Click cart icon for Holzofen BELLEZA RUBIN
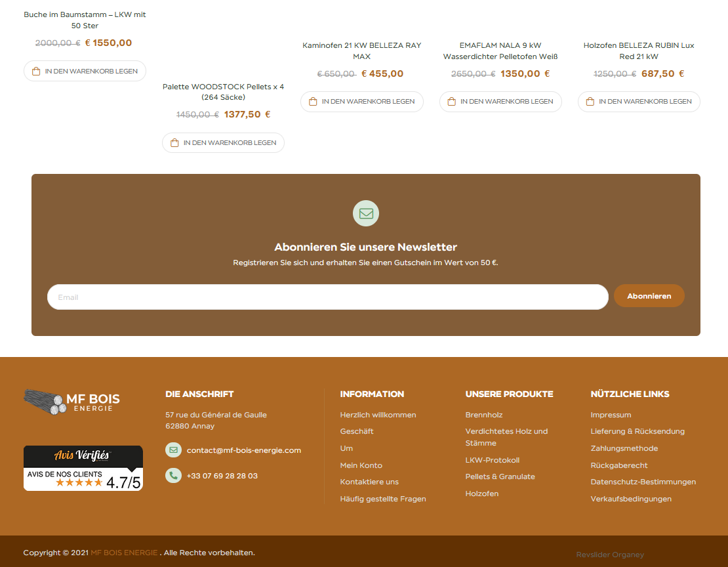The image size is (728, 567). [590, 102]
